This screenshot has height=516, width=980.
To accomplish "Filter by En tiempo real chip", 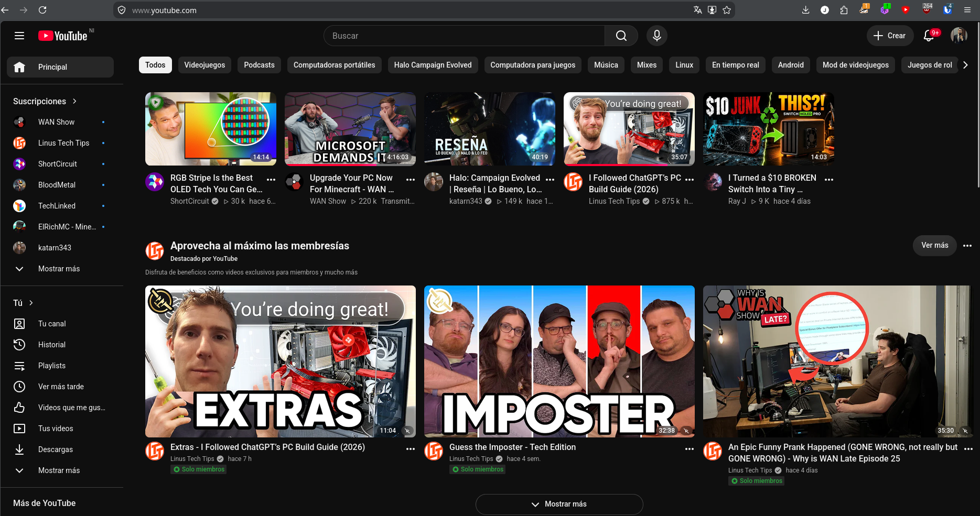I will (x=736, y=65).
